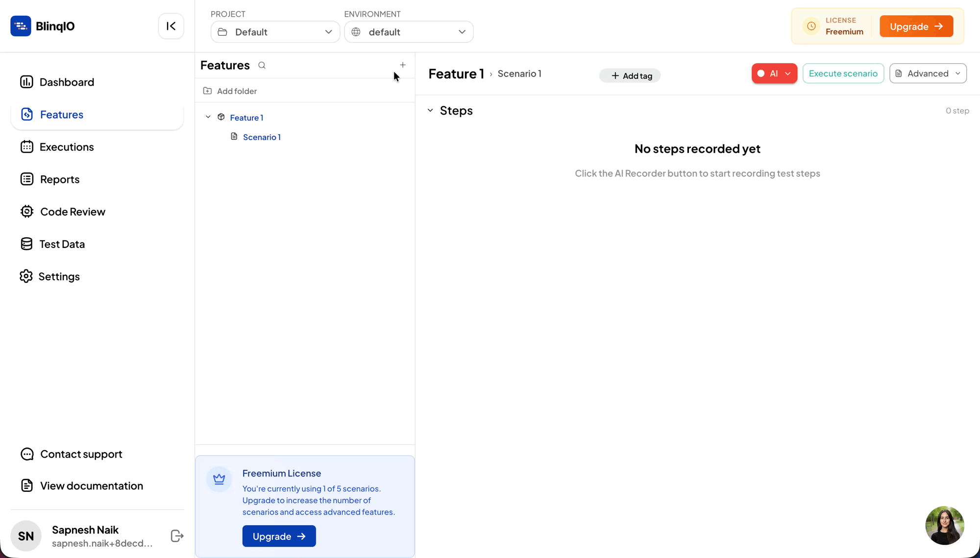The width and height of the screenshot is (980, 558).
Task: Click the plus icon in Features header
Action: [x=403, y=65]
